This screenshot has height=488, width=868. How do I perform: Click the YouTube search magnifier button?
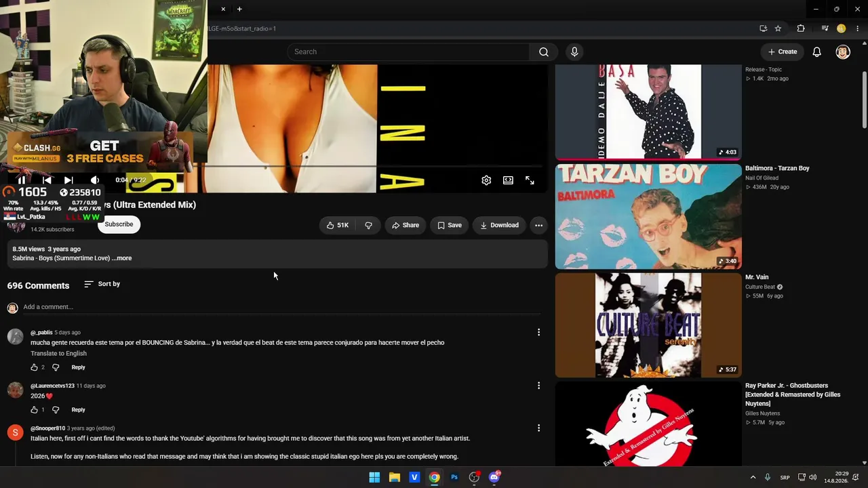(544, 52)
